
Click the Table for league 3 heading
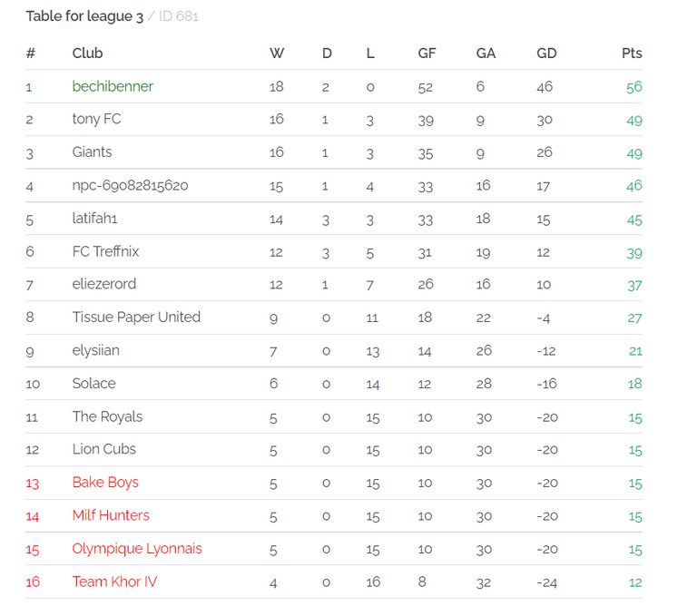(x=84, y=16)
